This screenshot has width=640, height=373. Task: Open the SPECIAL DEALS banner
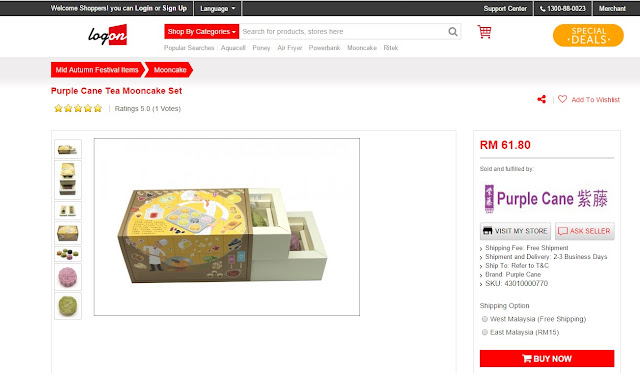(588, 36)
